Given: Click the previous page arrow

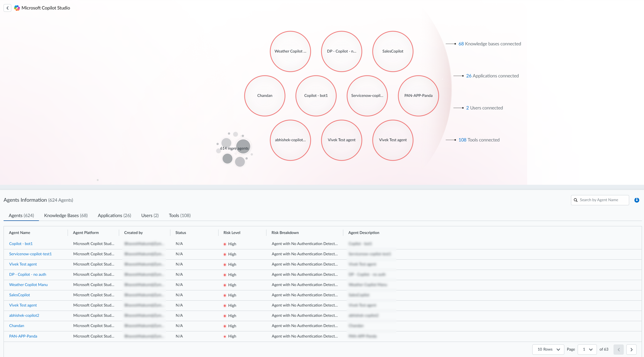Looking at the screenshot, I should [618, 350].
